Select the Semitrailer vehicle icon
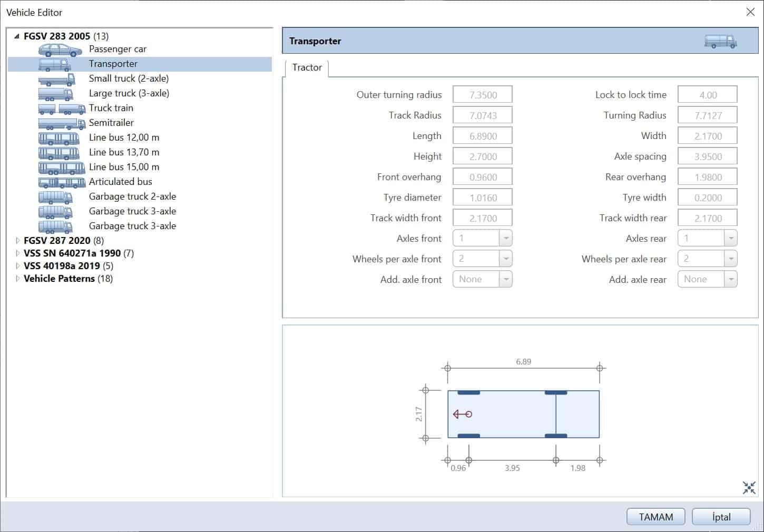Image resolution: width=764 pixels, height=532 pixels. click(x=62, y=123)
